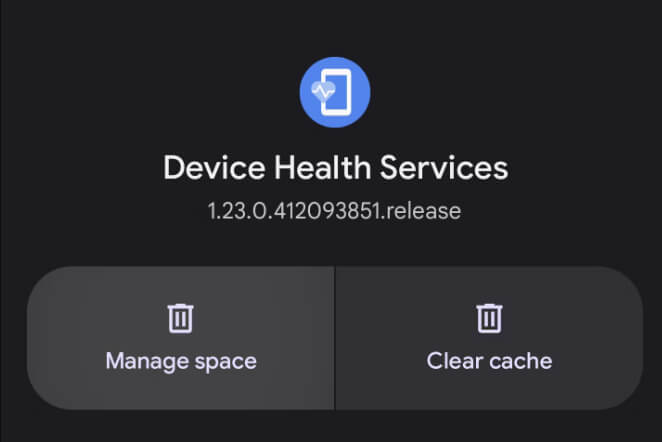Click the white phone shape in app icon
The height and width of the screenshot is (442, 662).
pyautogui.click(x=336, y=92)
